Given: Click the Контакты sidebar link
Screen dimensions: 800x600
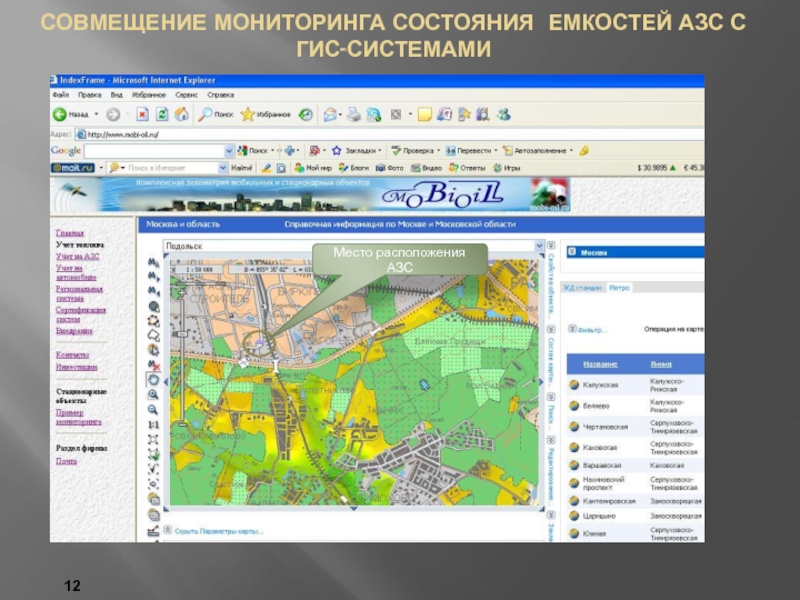Looking at the screenshot, I should [72, 354].
